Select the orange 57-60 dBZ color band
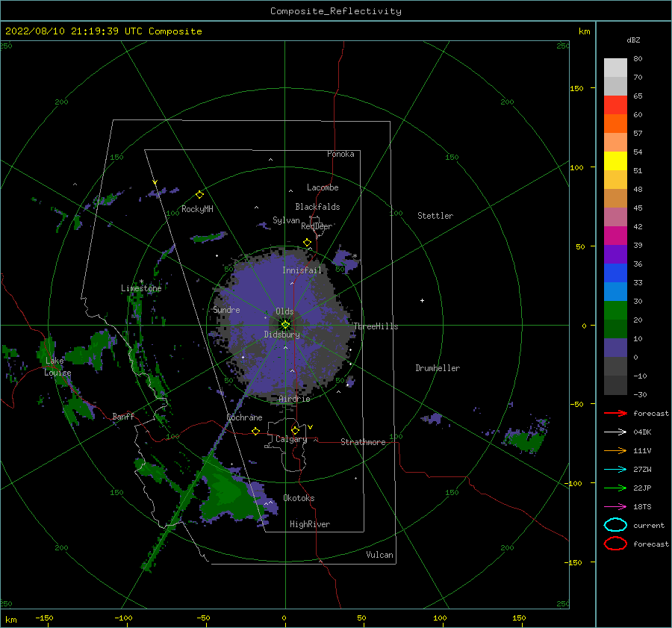Viewport: 672px width, 628px height. pos(615,123)
